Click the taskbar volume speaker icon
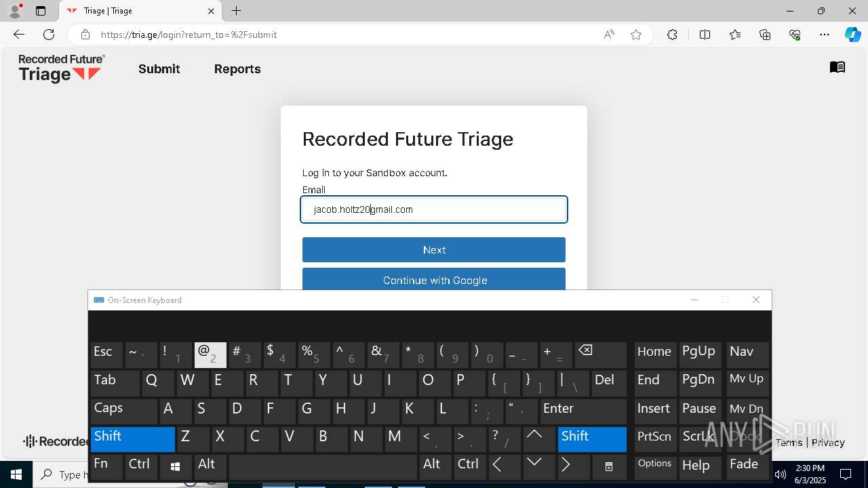This screenshot has width=868, height=488. coord(780,474)
